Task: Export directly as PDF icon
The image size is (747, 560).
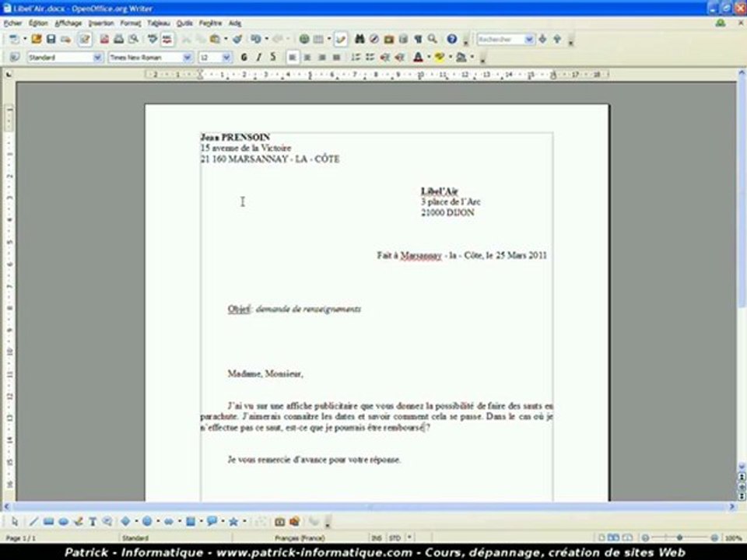Action: (x=104, y=39)
